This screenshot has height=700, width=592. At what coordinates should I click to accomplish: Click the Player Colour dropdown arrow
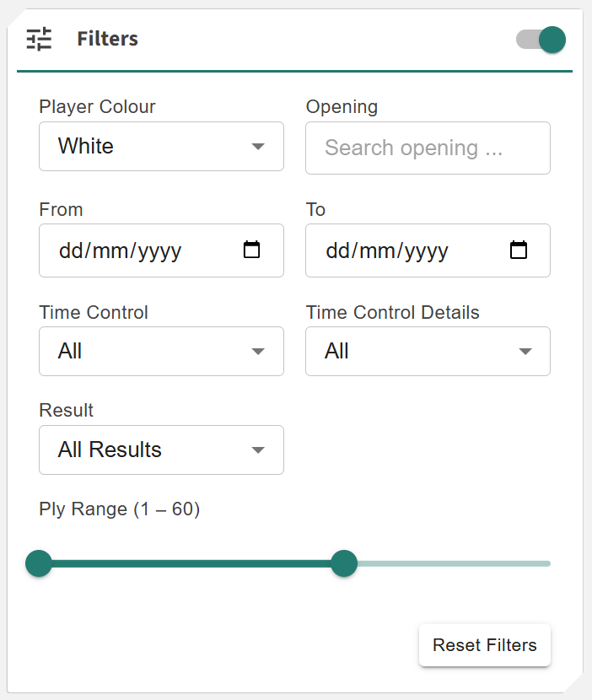(258, 147)
